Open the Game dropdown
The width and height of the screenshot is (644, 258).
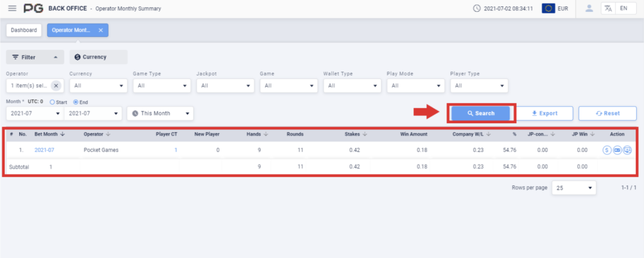[289, 86]
